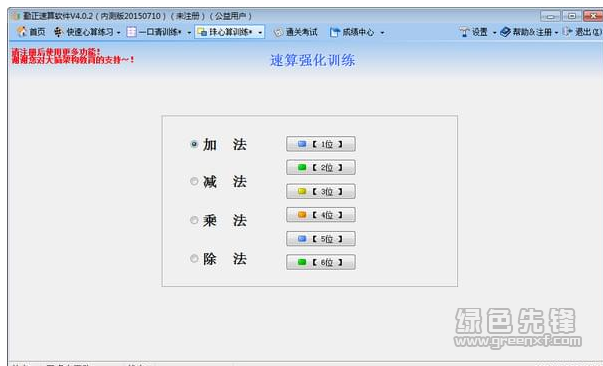Click the 成绩中心 icon
The width and height of the screenshot is (603, 366).
click(x=335, y=32)
